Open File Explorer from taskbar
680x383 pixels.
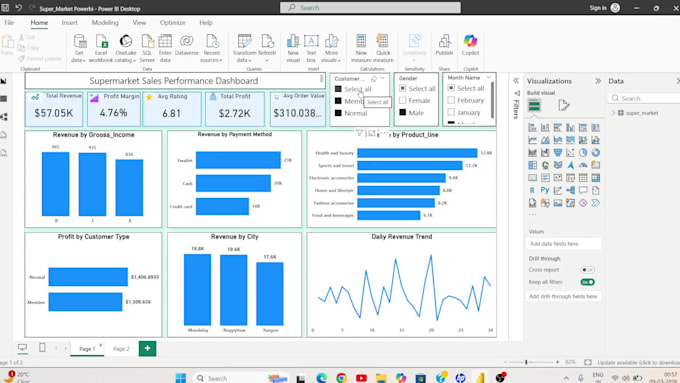(x=381, y=378)
